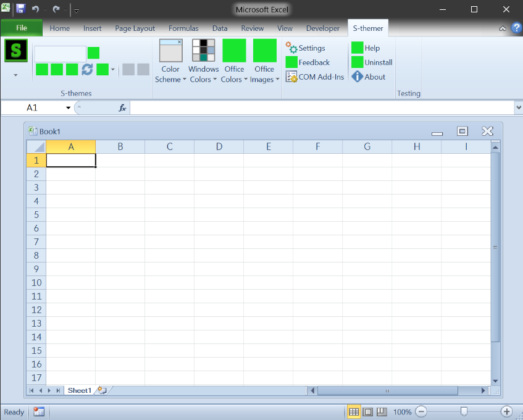Viewport: 523px width, 420px height.
Task: Click the Redo arrow icon
Action: pos(56,9)
